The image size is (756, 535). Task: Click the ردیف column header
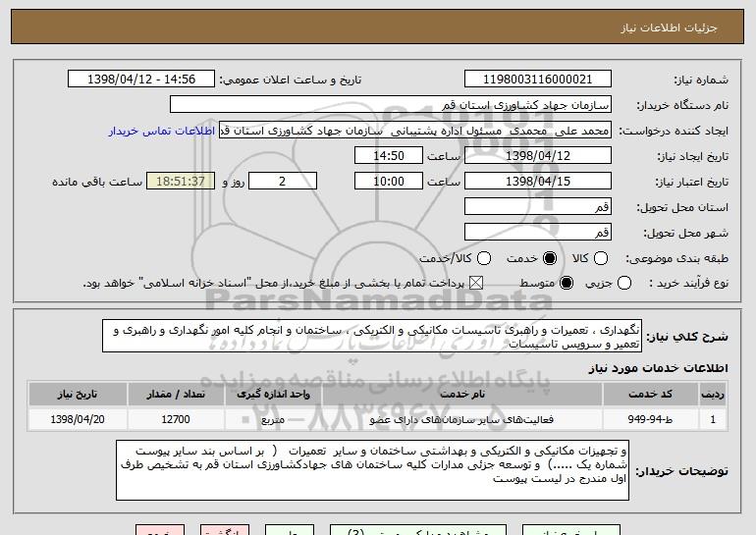pyautogui.click(x=713, y=395)
